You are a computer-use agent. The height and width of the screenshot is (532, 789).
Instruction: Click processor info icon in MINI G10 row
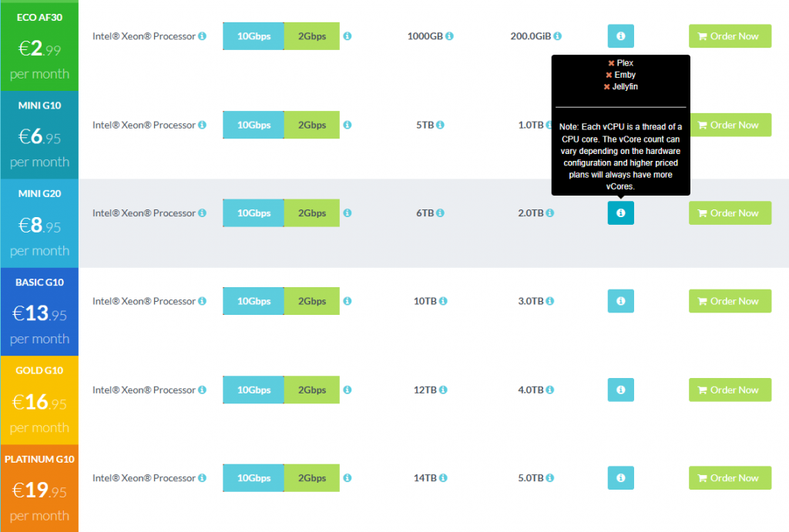202,125
